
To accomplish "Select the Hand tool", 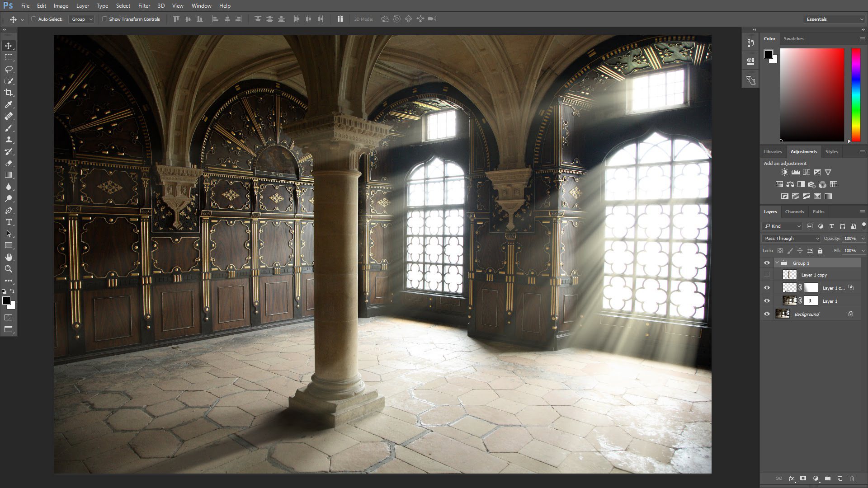I will coord(9,257).
